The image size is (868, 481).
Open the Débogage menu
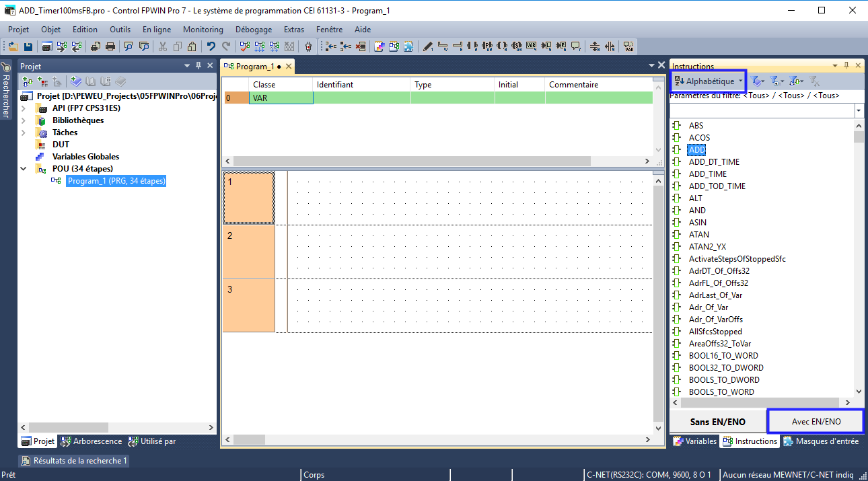(x=253, y=30)
